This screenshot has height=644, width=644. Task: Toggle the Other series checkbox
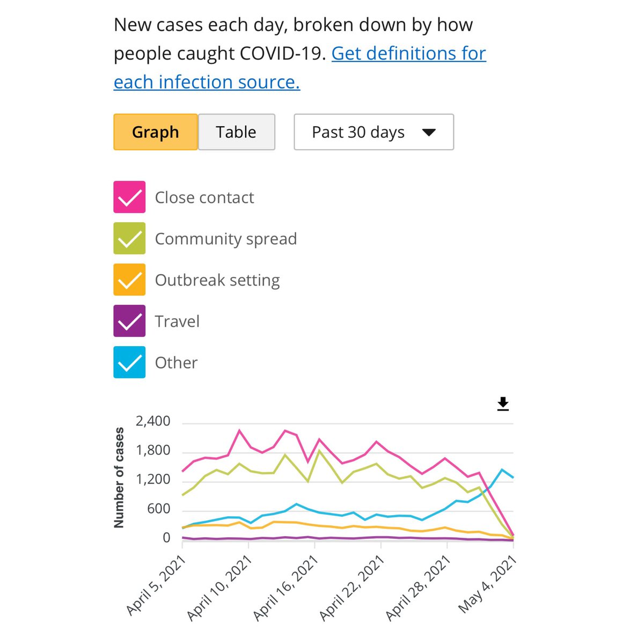pos(129,362)
